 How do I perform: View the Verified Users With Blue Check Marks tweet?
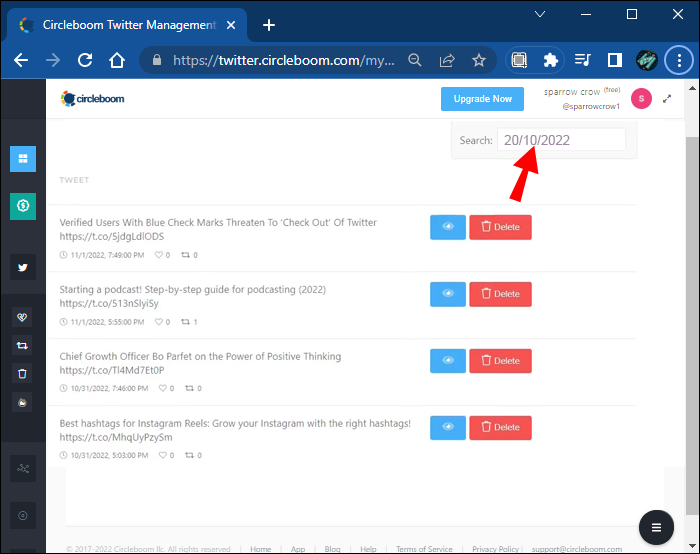[x=448, y=227]
